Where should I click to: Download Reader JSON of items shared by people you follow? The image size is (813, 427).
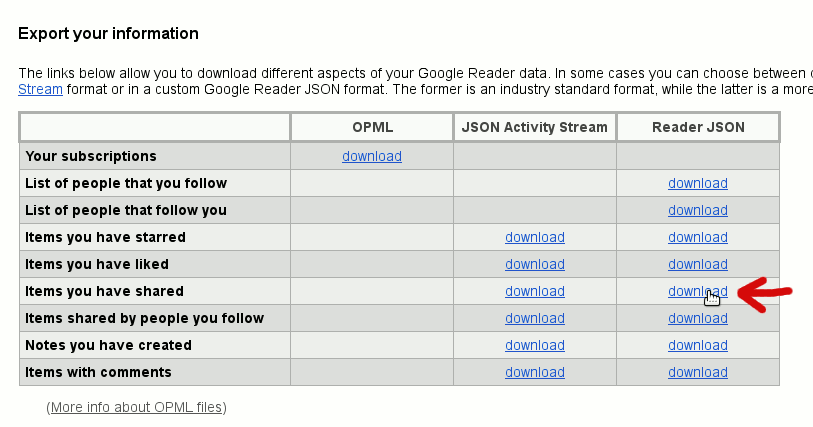[x=697, y=319]
